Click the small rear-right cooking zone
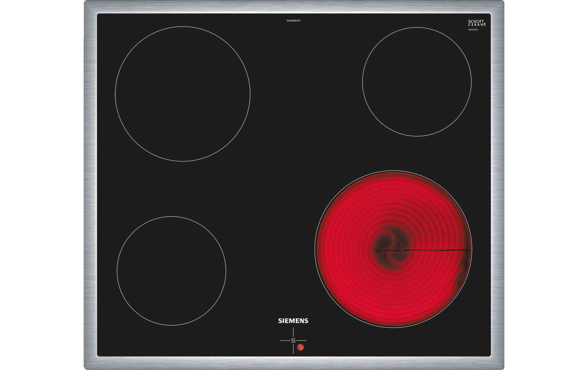Viewport: 588px width, 370px height. point(417,82)
